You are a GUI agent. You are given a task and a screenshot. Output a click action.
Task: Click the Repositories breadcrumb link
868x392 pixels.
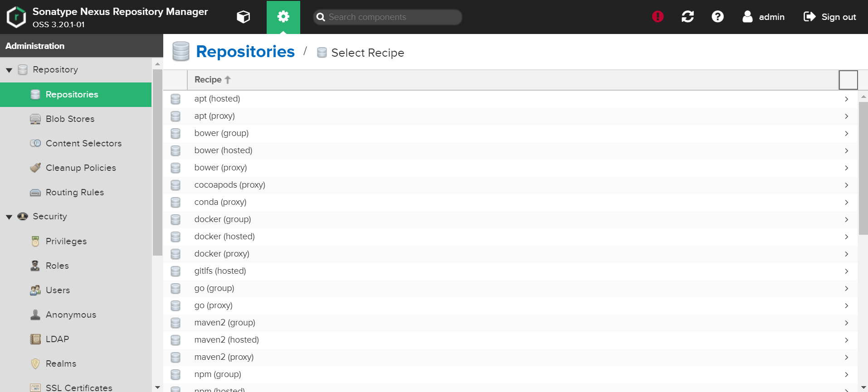tap(245, 52)
